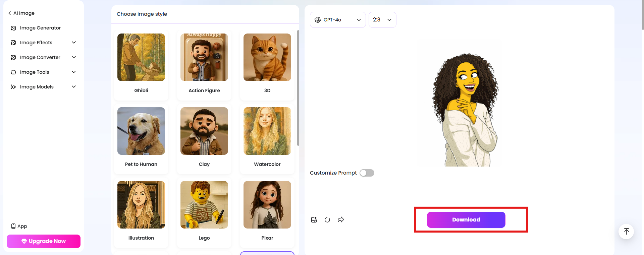
Task: Open the App phone icon
Action: (13, 226)
